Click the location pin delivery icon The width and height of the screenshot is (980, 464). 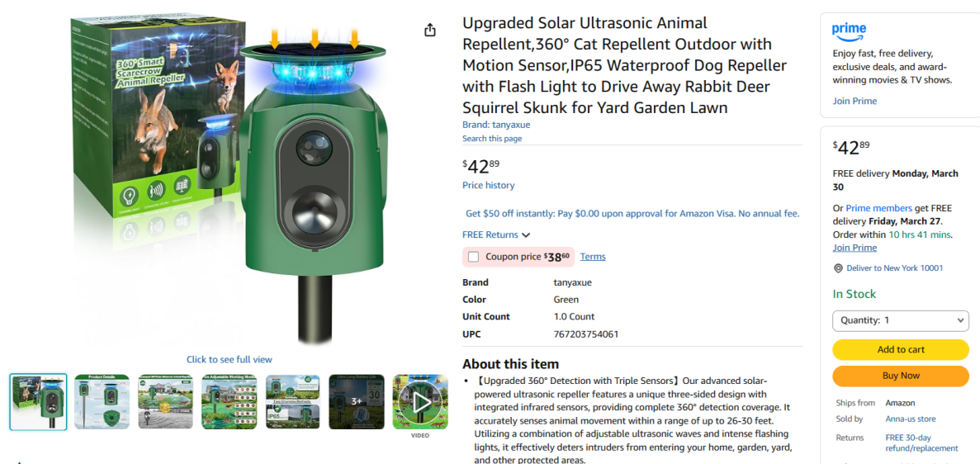838,268
